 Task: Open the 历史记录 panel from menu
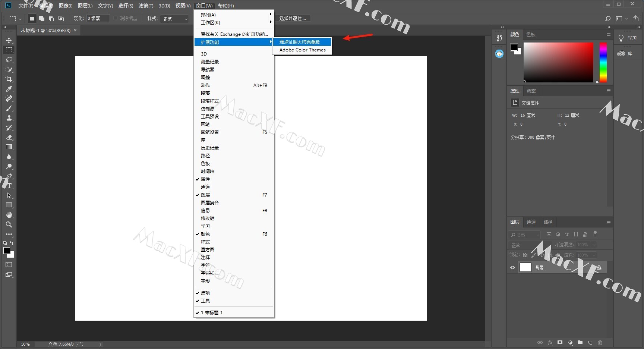(x=234, y=148)
